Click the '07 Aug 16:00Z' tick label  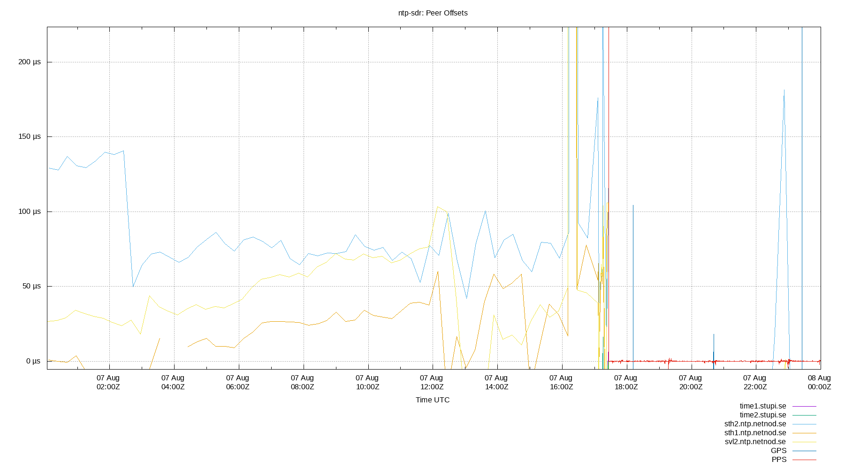(x=561, y=382)
